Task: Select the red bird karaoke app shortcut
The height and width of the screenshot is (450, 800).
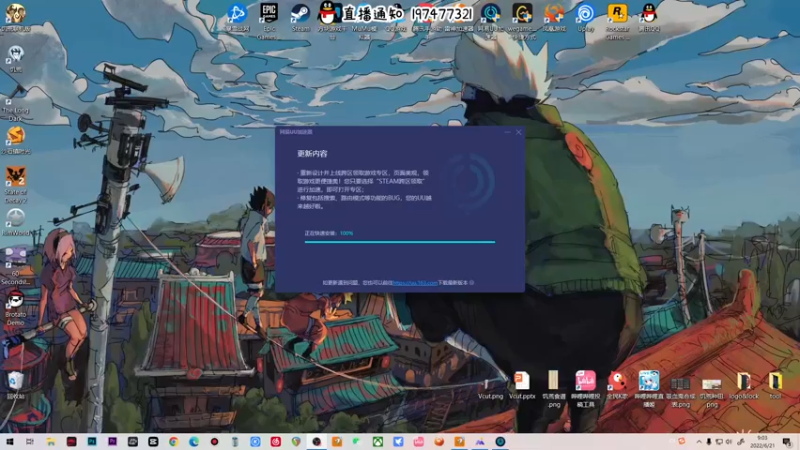Action: [x=617, y=386]
